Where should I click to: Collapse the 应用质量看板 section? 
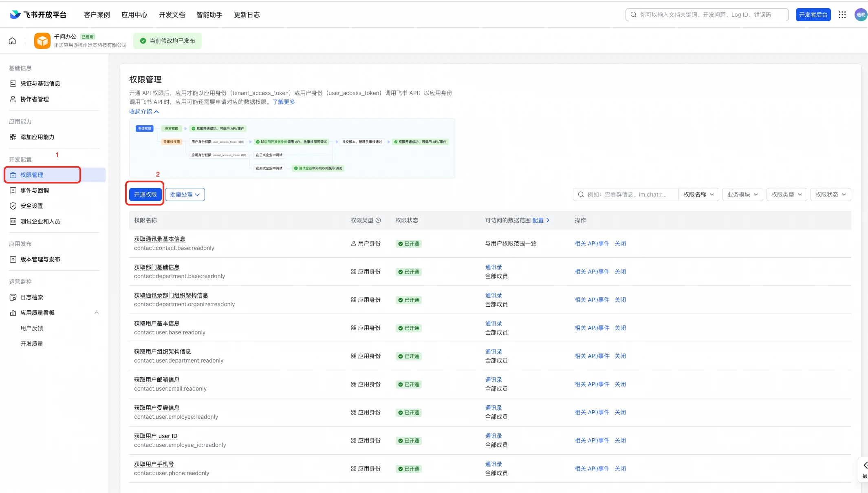[x=97, y=313]
